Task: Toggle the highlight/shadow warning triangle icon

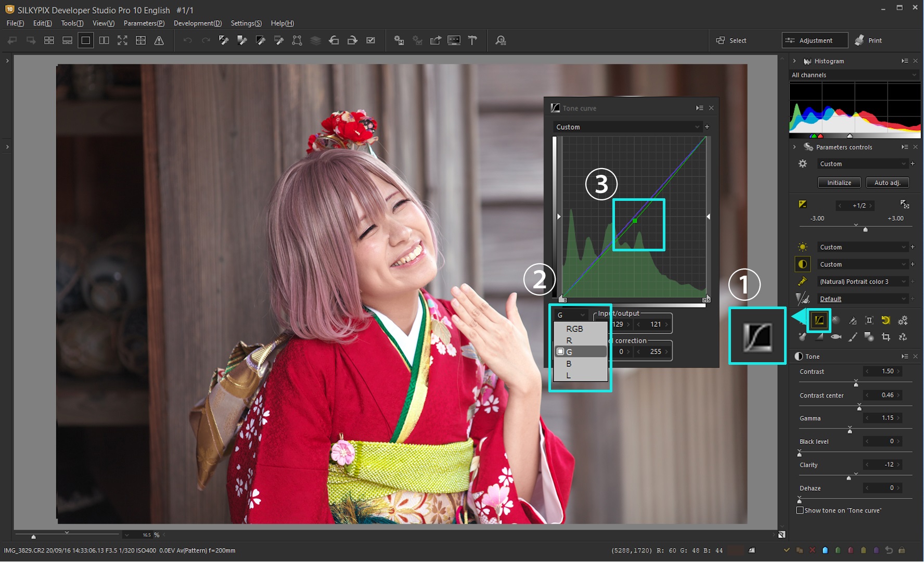Action: [159, 41]
